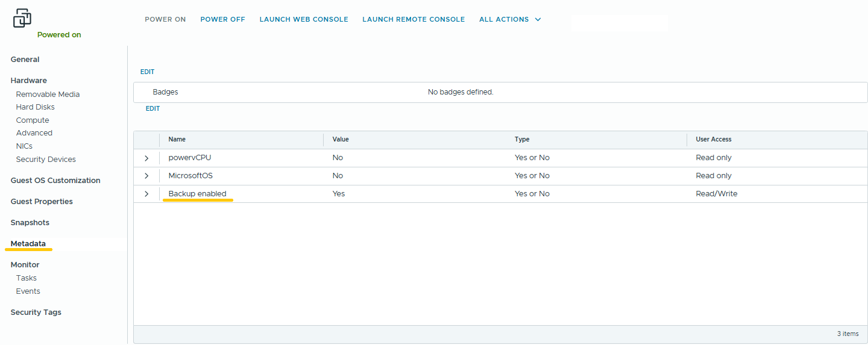Image resolution: width=868 pixels, height=345 pixels.
Task: Go to Removable Media settings
Action: click(48, 95)
